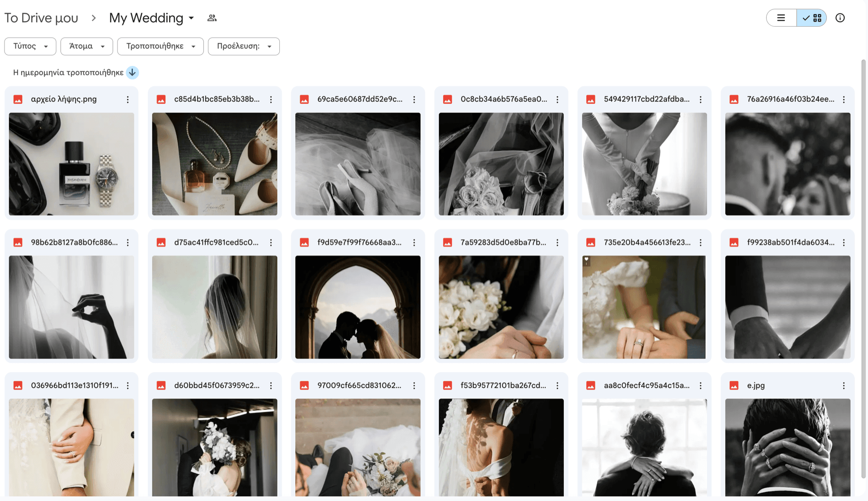Expand the Άτομα filter dropdown
The image size is (868, 501).
[87, 46]
